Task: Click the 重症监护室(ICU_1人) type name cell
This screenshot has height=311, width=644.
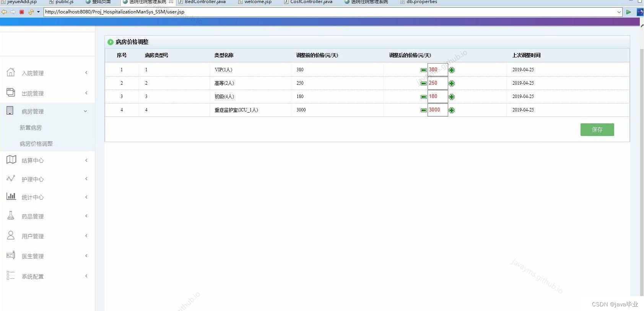Action: (x=236, y=110)
